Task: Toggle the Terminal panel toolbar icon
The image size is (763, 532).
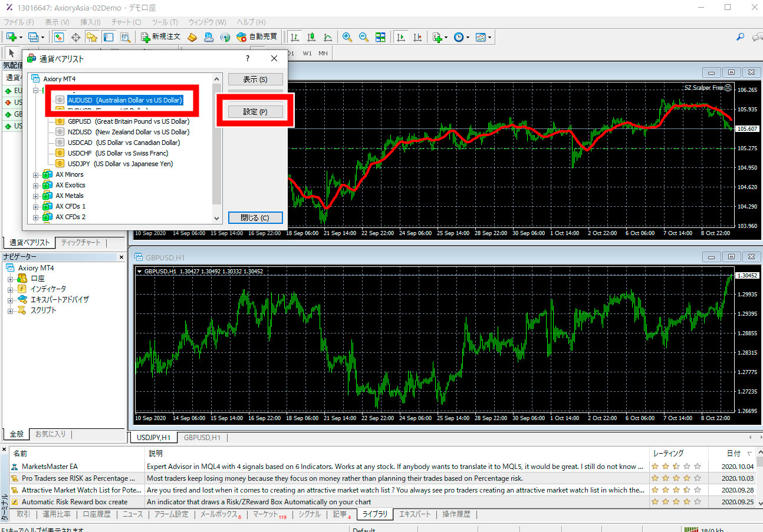Action: point(108,37)
